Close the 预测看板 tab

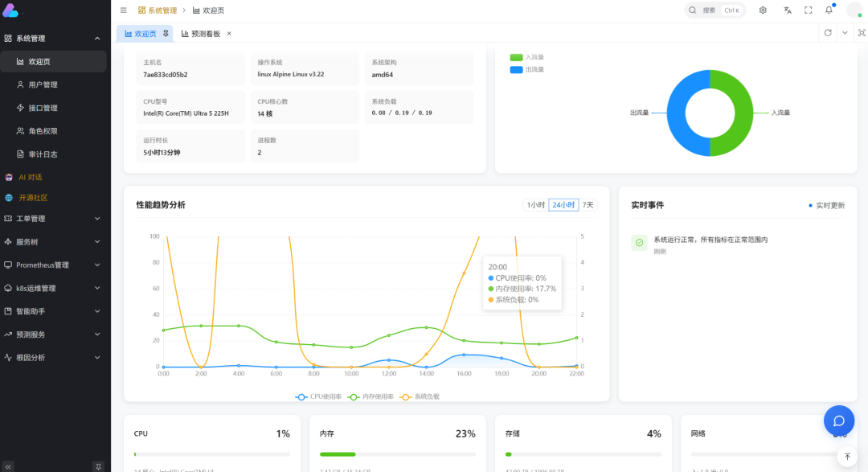pyautogui.click(x=229, y=34)
